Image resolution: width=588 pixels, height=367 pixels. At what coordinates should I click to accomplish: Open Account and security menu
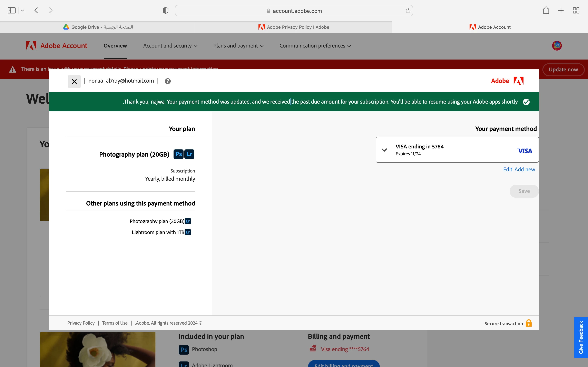170,46
